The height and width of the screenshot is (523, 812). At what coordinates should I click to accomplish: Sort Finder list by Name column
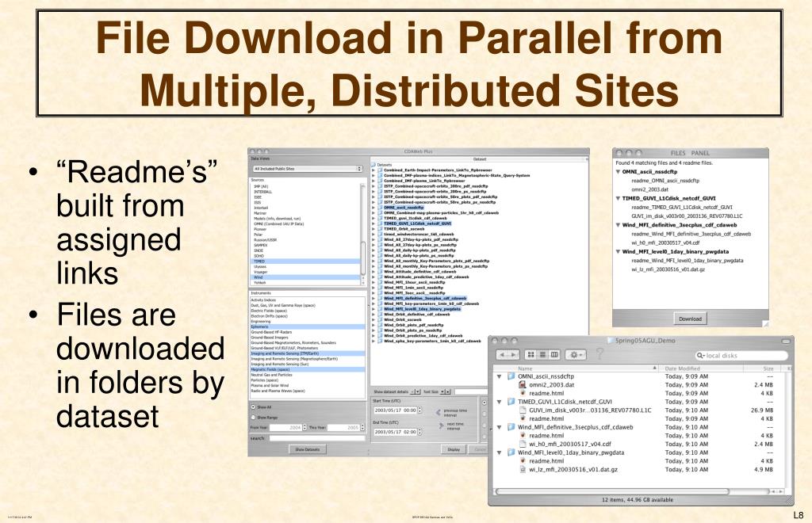pyautogui.click(x=576, y=368)
